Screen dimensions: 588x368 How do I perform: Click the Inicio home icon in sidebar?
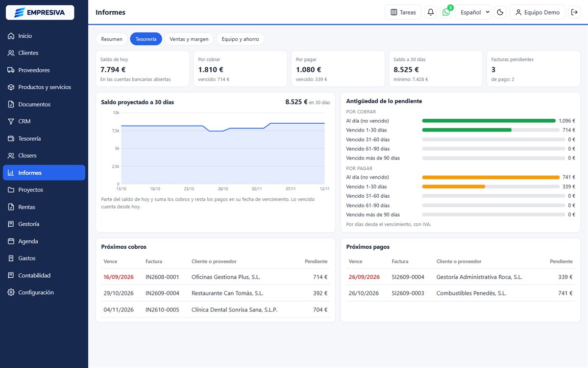click(x=11, y=36)
